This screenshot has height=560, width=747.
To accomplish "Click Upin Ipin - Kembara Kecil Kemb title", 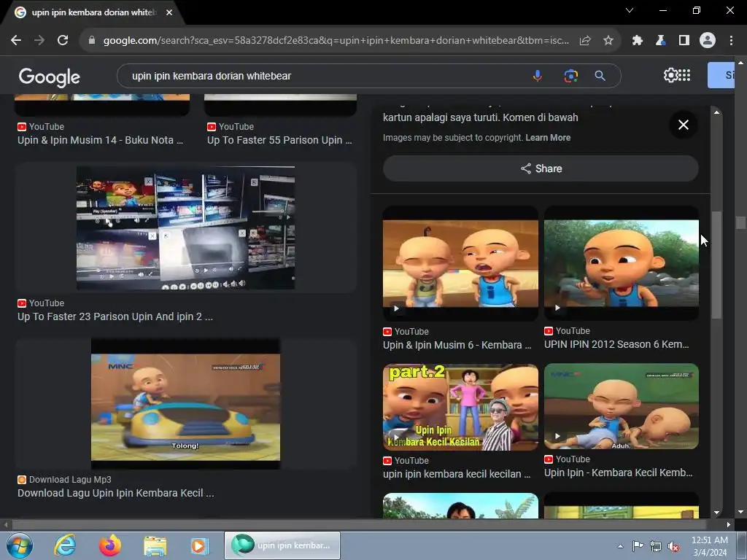I will pos(619,472).
